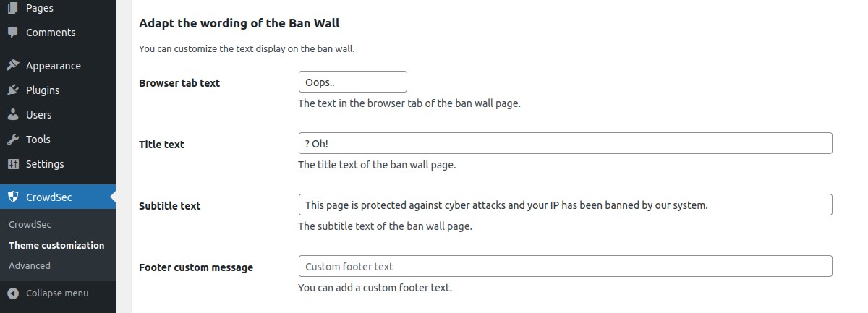This screenshot has height=313, width=868.
Task: Go to the Plugins menu item
Action: tap(43, 90)
